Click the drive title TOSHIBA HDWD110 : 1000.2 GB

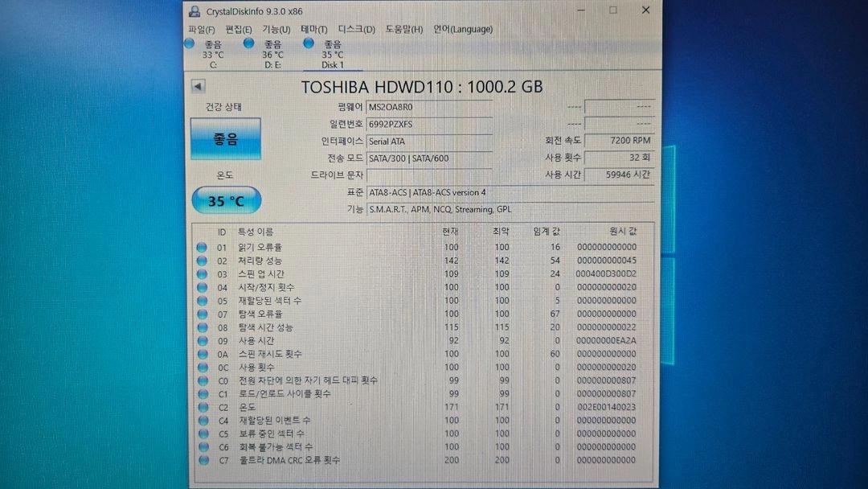422,87
